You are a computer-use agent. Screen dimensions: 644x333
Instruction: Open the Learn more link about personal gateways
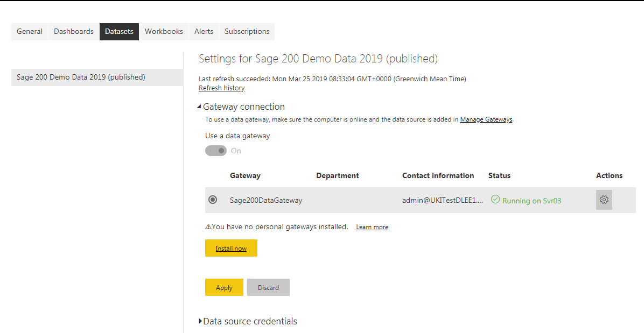pyautogui.click(x=372, y=226)
